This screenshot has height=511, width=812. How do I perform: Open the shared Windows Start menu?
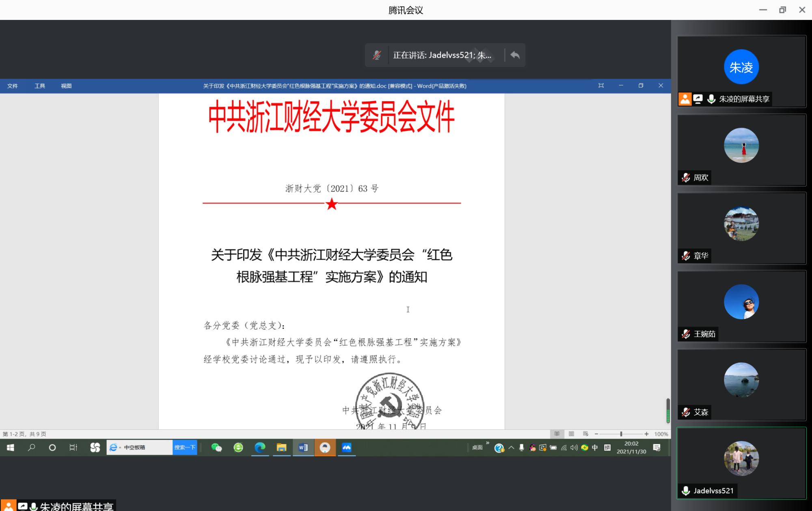pyautogui.click(x=11, y=447)
